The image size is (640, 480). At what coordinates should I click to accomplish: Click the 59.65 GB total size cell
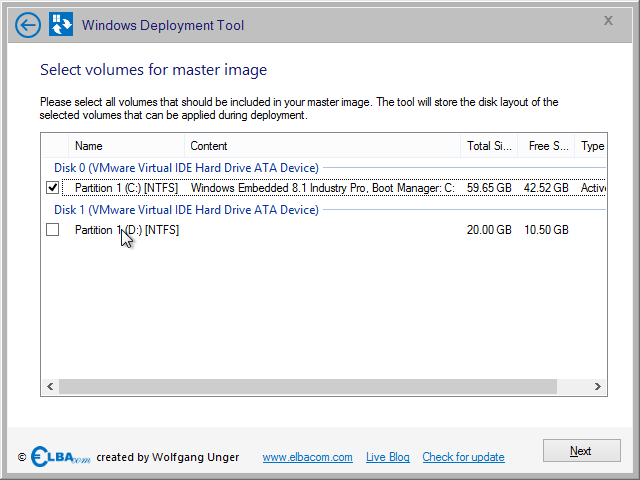pos(489,188)
